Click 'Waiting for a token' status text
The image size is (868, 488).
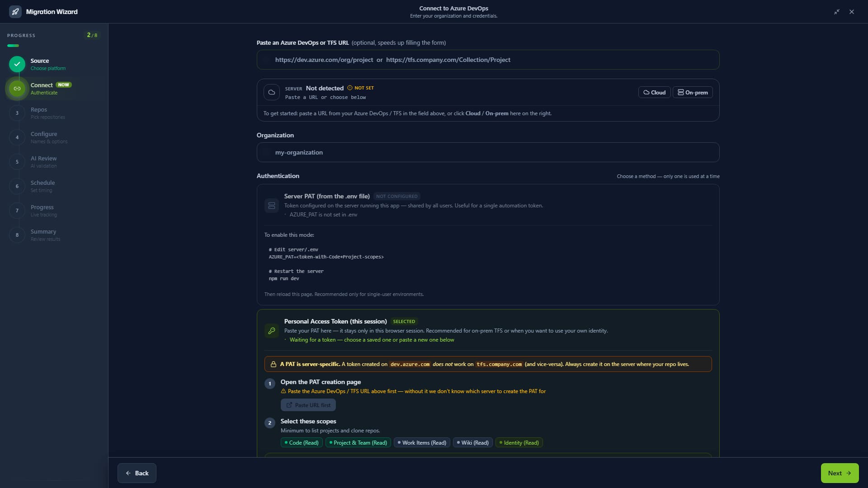click(x=372, y=340)
